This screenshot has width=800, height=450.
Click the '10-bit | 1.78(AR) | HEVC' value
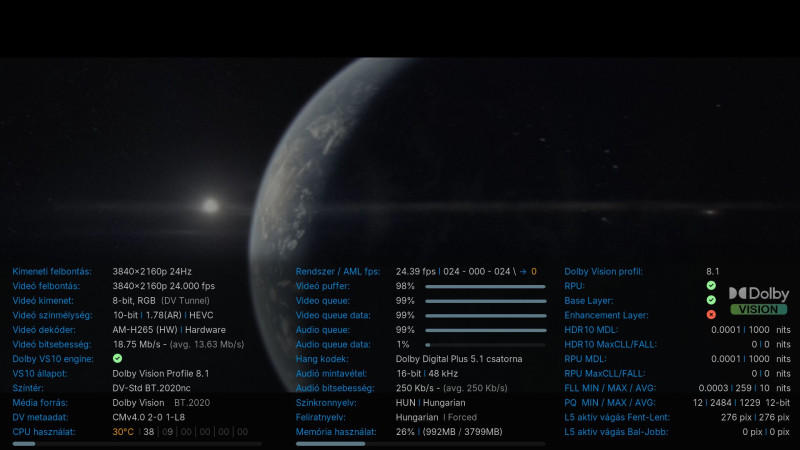163,315
